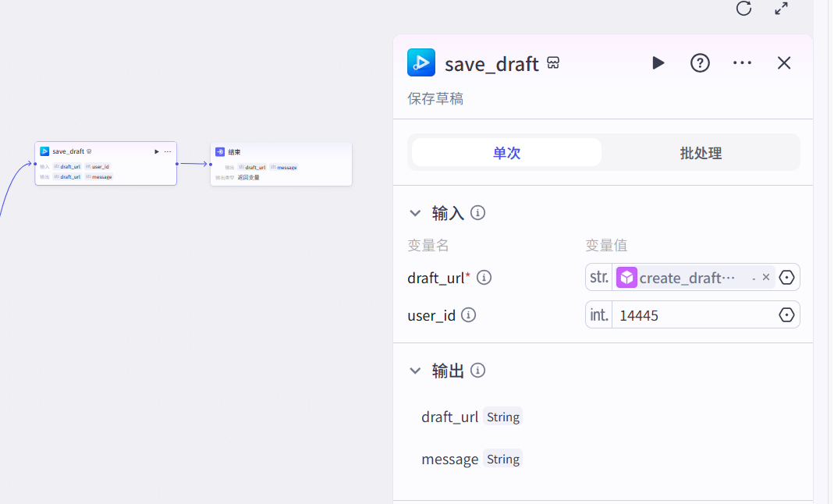Click the hexagon expression icon on user_id row
This screenshot has width=834, height=504.
tap(786, 314)
